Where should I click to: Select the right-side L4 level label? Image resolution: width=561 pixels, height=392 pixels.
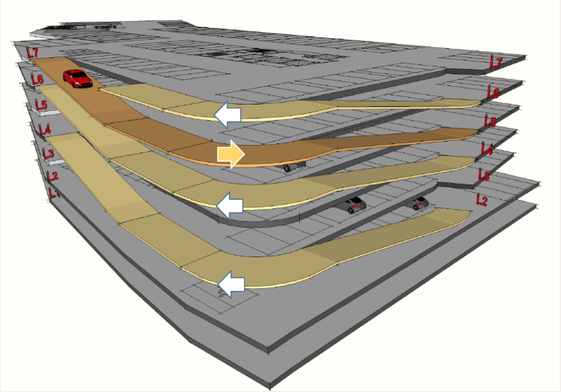click(487, 148)
